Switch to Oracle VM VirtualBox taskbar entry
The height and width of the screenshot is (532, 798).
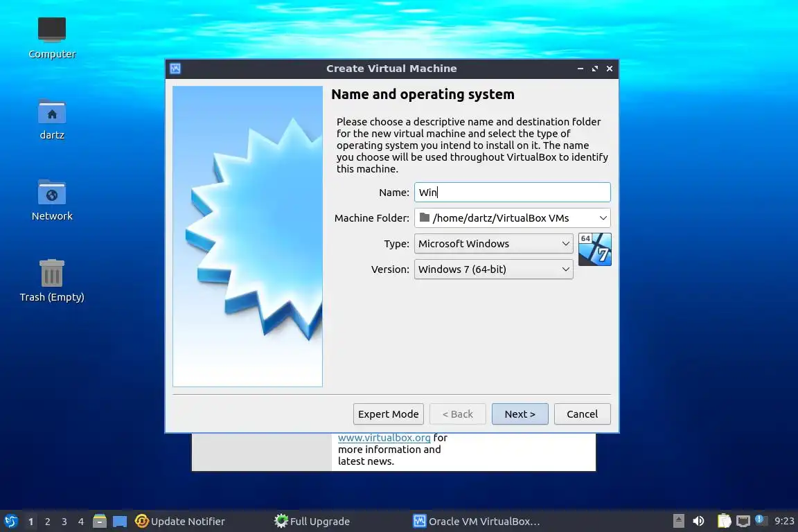(477, 522)
